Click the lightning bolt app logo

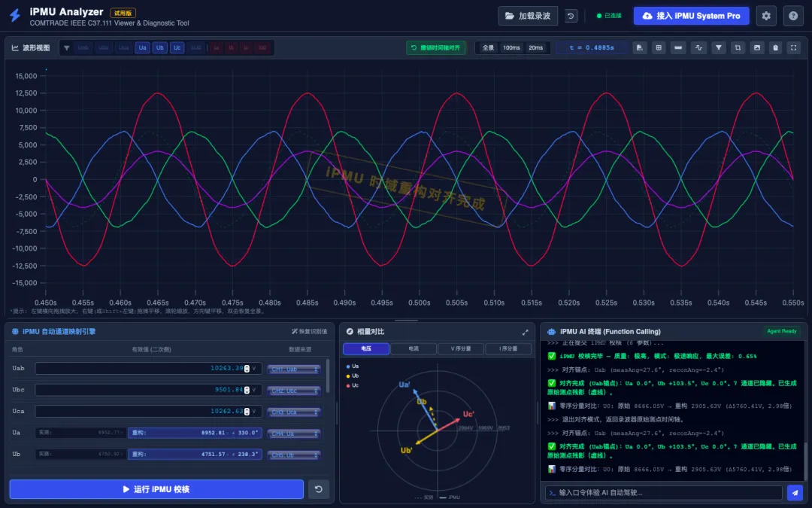pyautogui.click(x=15, y=16)
